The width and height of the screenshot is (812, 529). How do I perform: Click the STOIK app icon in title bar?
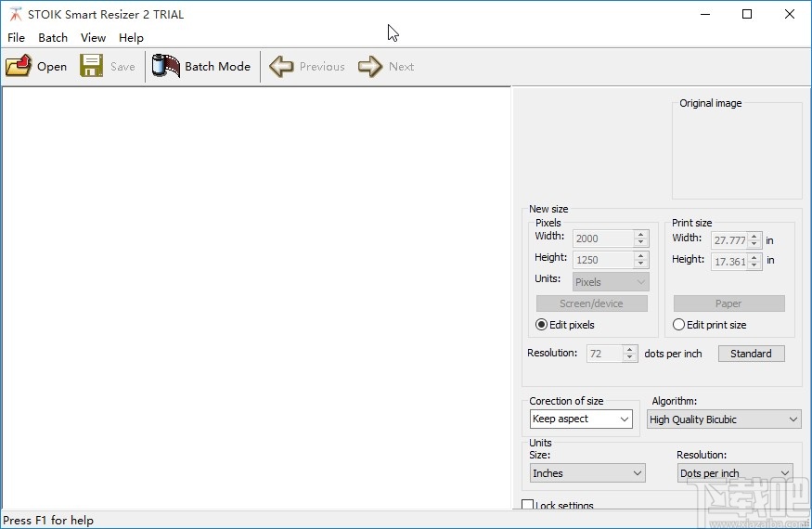(15, 14)
